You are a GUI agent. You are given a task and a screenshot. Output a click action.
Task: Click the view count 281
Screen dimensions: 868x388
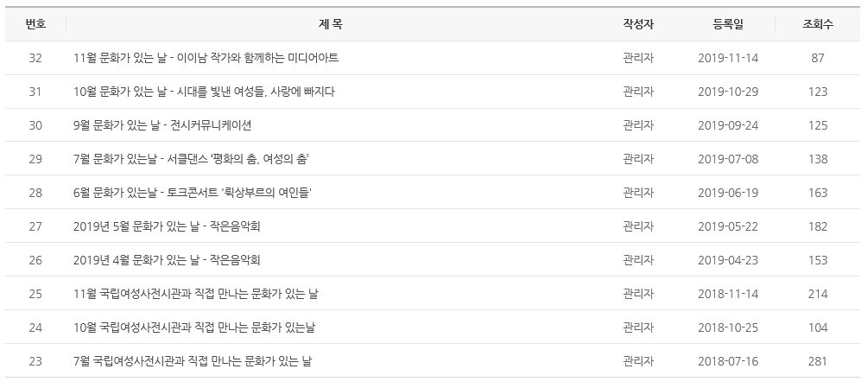(x=817, y=361)
